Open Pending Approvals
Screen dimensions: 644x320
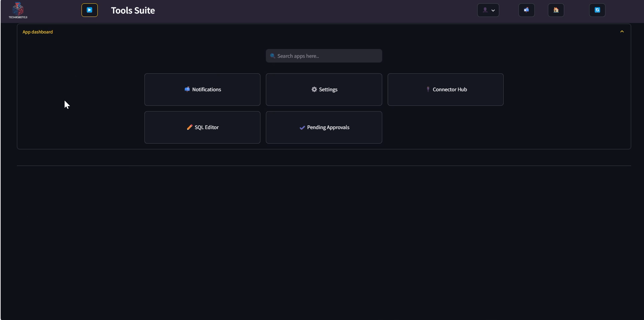click(324, 127)
